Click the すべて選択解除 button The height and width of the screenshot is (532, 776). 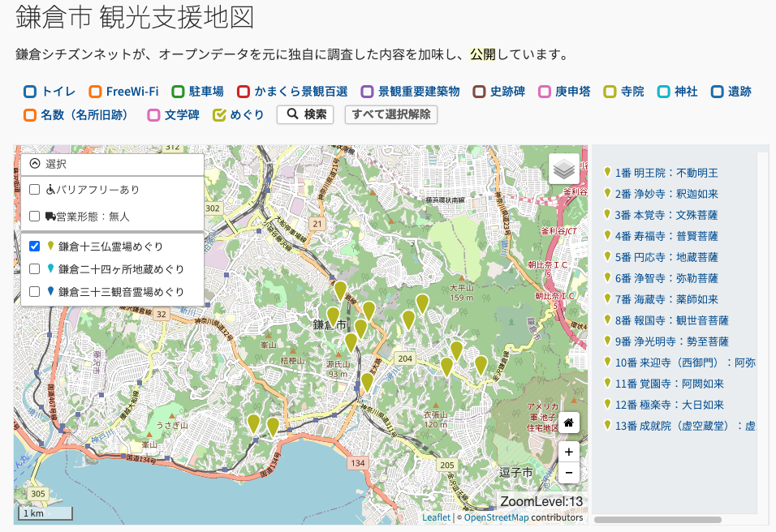390,114
